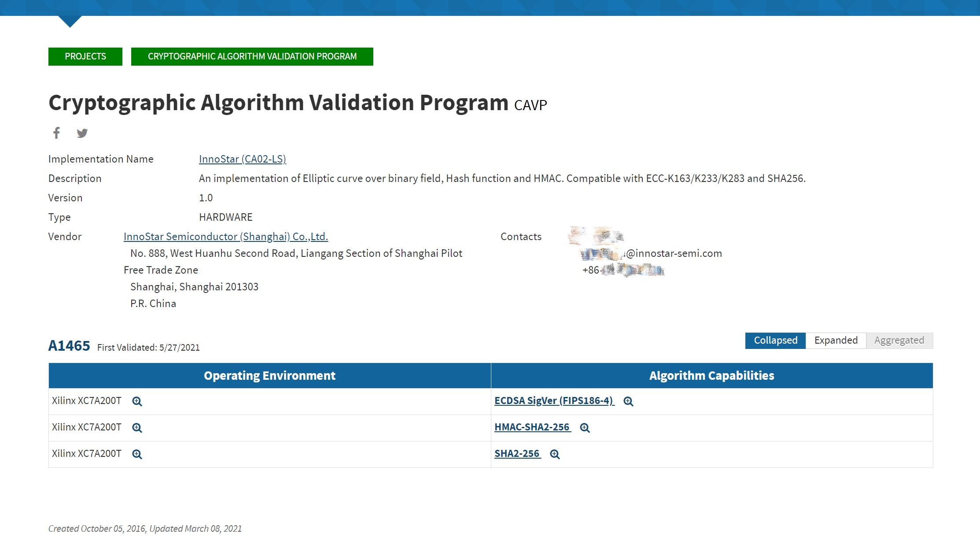This screenshot has width=980, height=556.
Task: Open ECDSA SigVer (FIPS186-4) link
Action: tap(554, 400)
